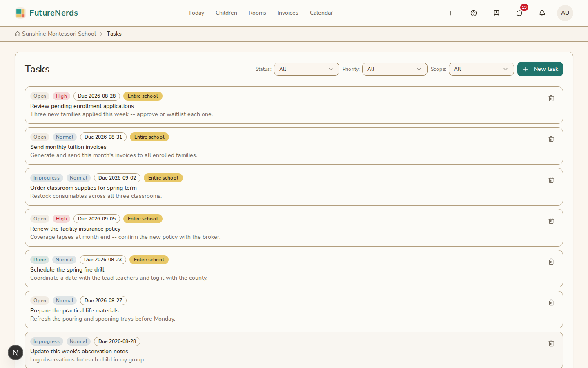Open the help question mark icon

(x=474, y=13)
